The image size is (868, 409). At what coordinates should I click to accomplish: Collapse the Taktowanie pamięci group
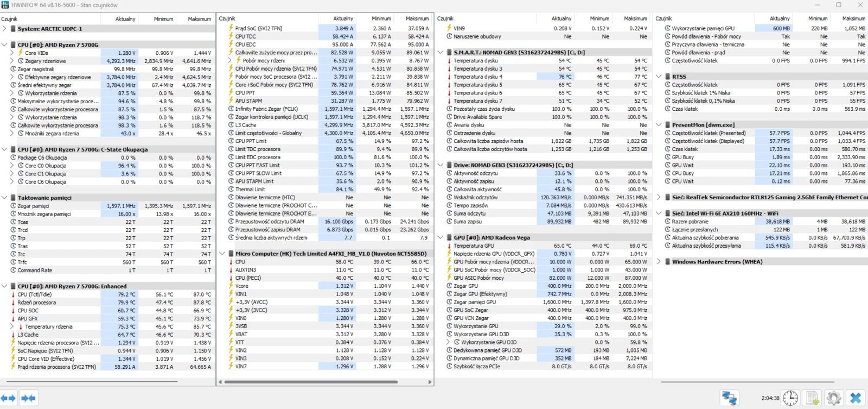5,198
